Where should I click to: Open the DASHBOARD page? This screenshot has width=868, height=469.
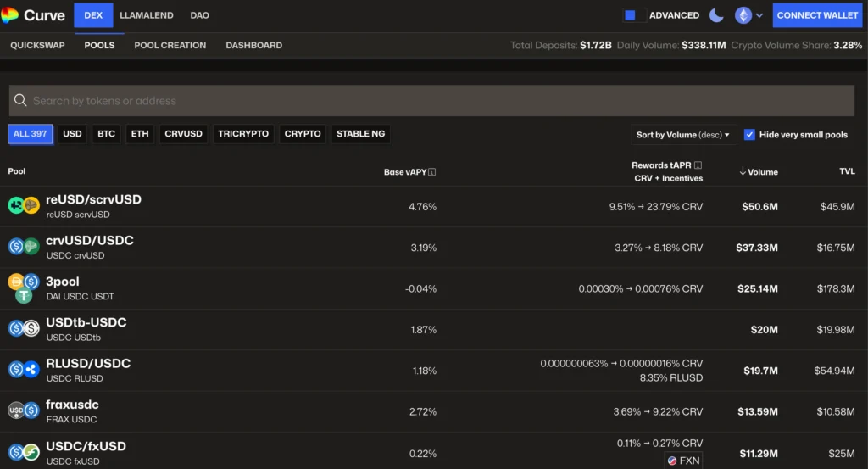(253, 46)
